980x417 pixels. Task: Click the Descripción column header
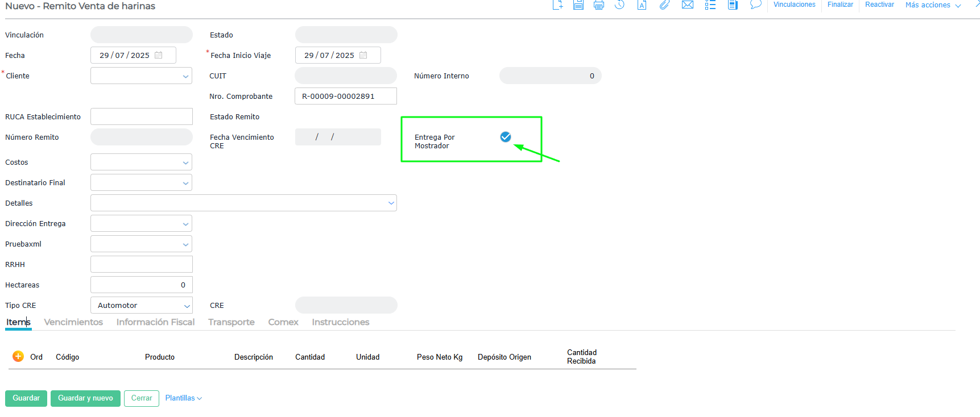tap(254, 357)
